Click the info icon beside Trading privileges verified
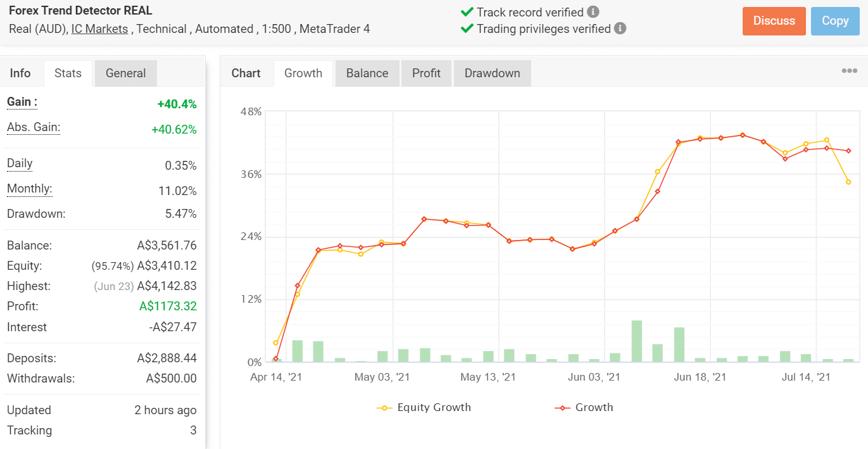The width and height of the screenshot is (868, 449). tap(619, 28)
